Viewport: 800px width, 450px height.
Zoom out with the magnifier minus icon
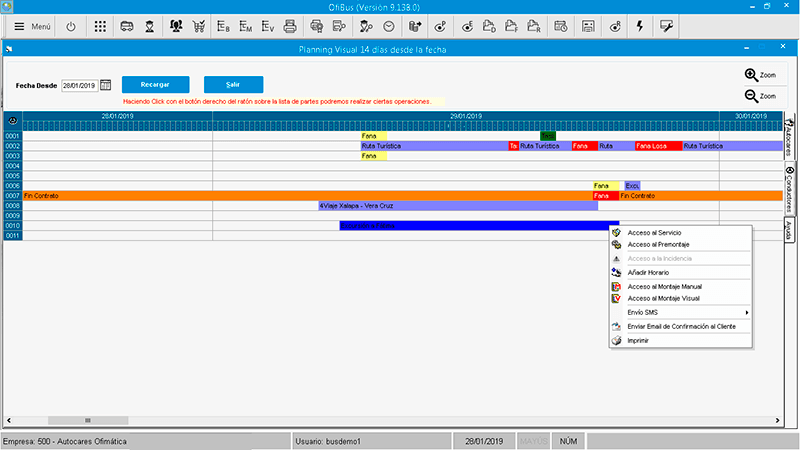[x=760, y=96]
